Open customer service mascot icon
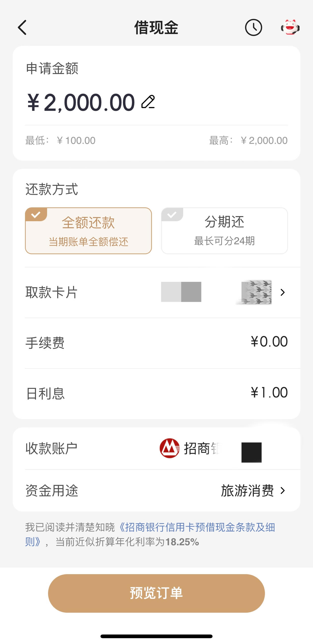This screenshot has height=644, width=313. [x=290, y=27]
